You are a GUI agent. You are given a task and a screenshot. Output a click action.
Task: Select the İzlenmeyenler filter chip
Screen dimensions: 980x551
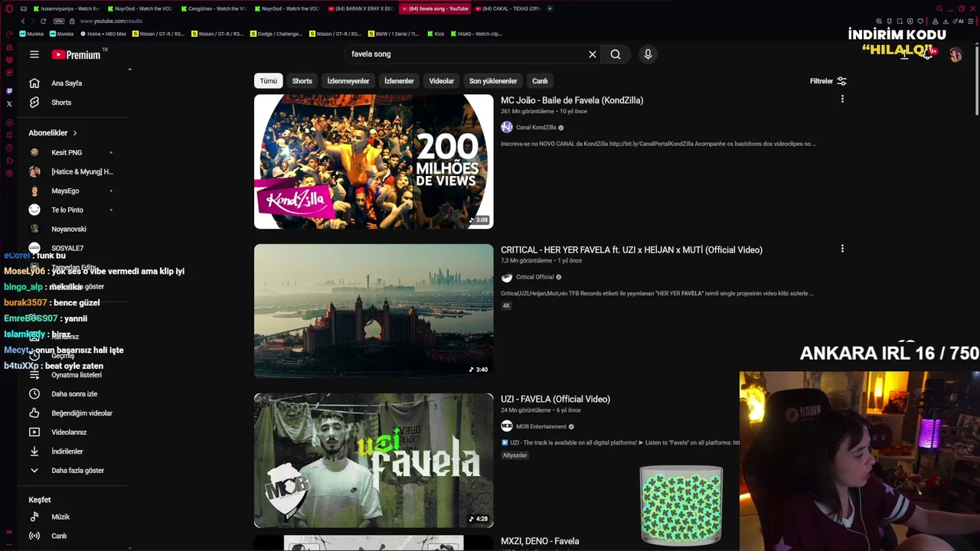tap(348, 81)
